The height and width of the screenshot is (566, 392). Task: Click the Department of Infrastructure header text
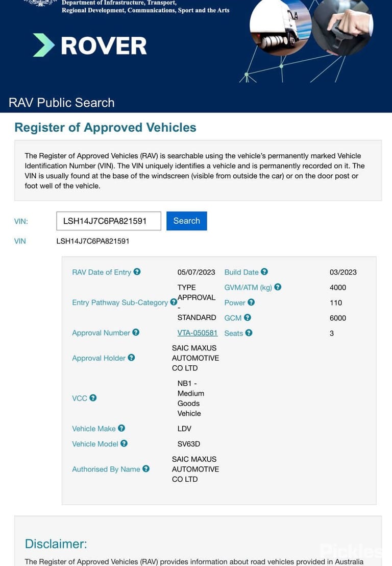pyautogui.click(x=145, y=7)
